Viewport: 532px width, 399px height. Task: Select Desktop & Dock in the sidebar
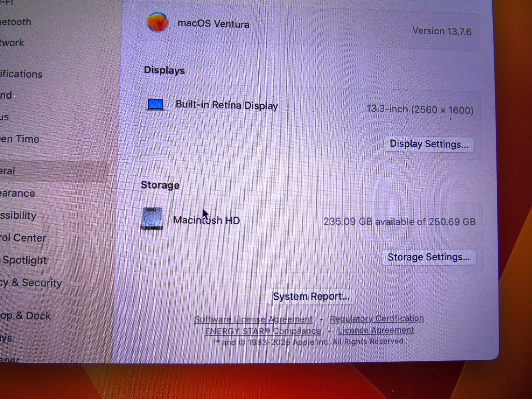(25, 316)
